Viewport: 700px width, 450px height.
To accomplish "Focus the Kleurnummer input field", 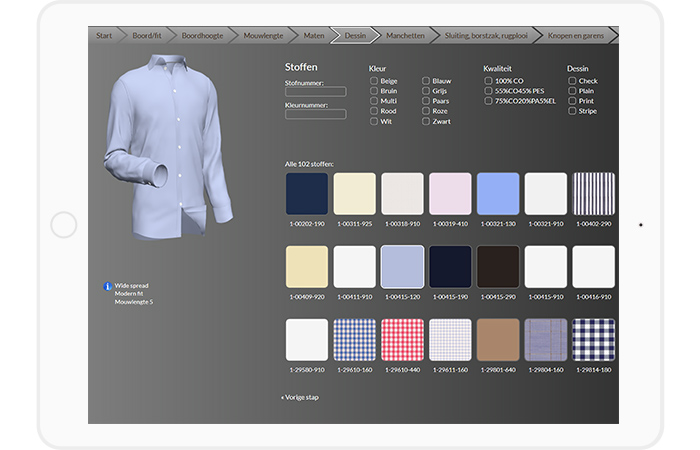I will pyautogui.click(x=315, y=114).
